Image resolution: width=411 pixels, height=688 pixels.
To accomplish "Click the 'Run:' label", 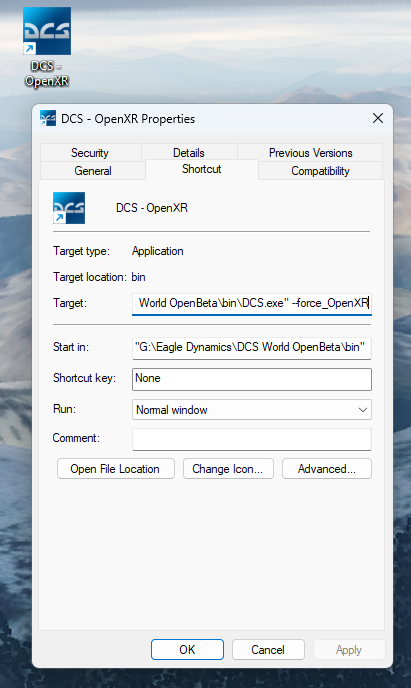I will [x=64, y=409].
